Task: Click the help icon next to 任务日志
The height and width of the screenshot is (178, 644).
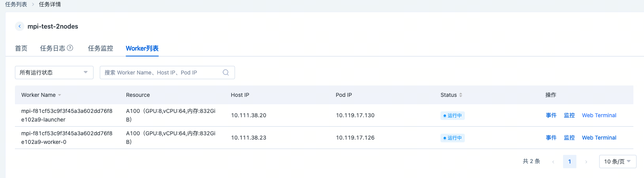Action: coord(70,48)
